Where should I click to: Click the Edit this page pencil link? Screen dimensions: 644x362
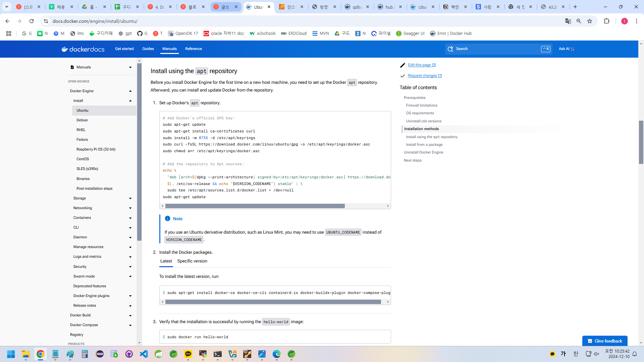(419, 65)
